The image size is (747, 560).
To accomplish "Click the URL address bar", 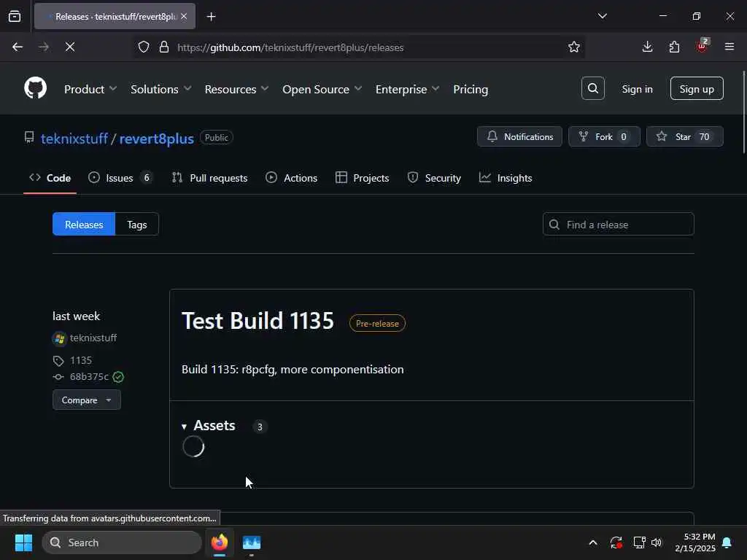I will coord(359,47).
